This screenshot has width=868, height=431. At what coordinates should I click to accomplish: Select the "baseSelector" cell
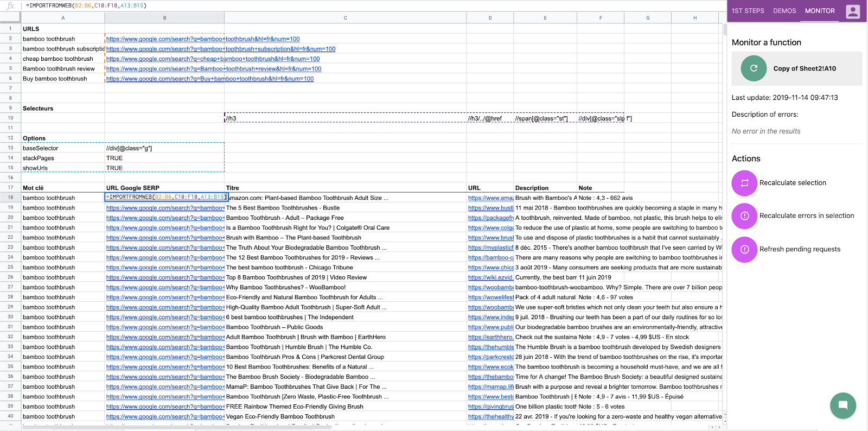point(63,148)
